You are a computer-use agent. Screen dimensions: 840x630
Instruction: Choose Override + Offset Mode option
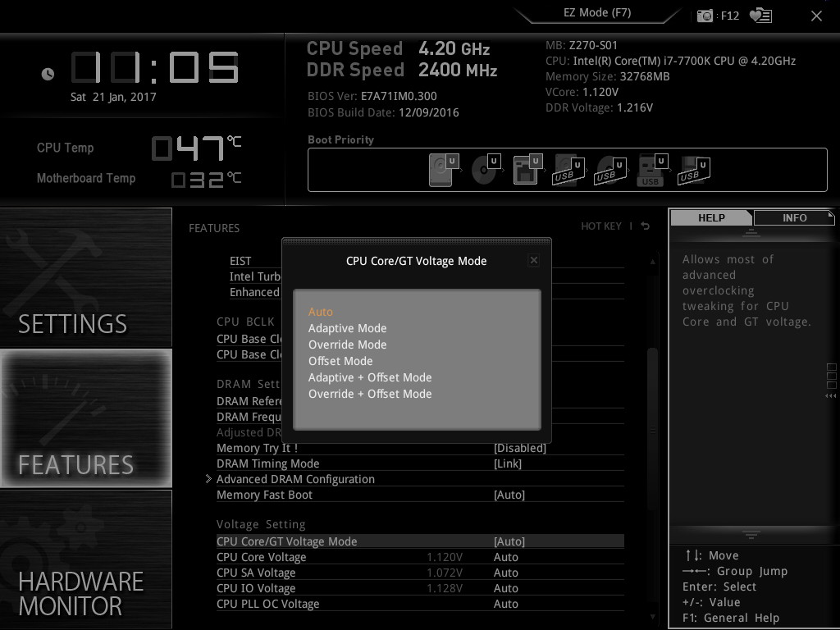[370, 394]
